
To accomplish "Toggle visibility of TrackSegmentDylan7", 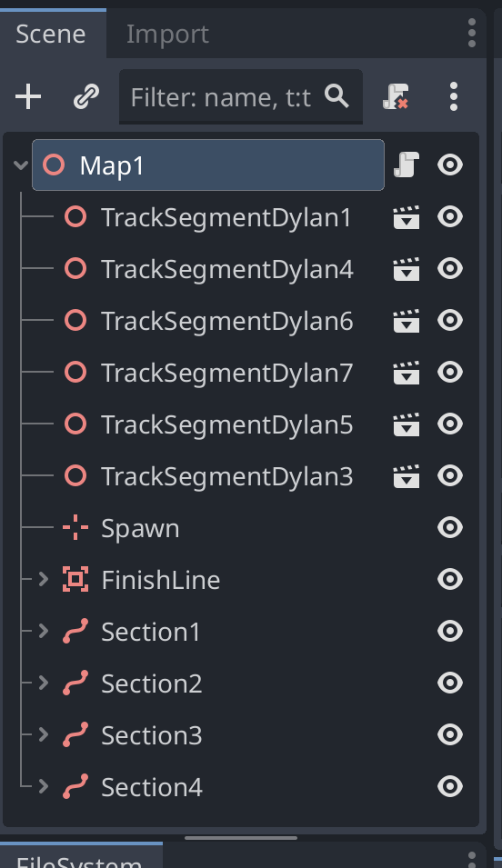I will [450, 372].
